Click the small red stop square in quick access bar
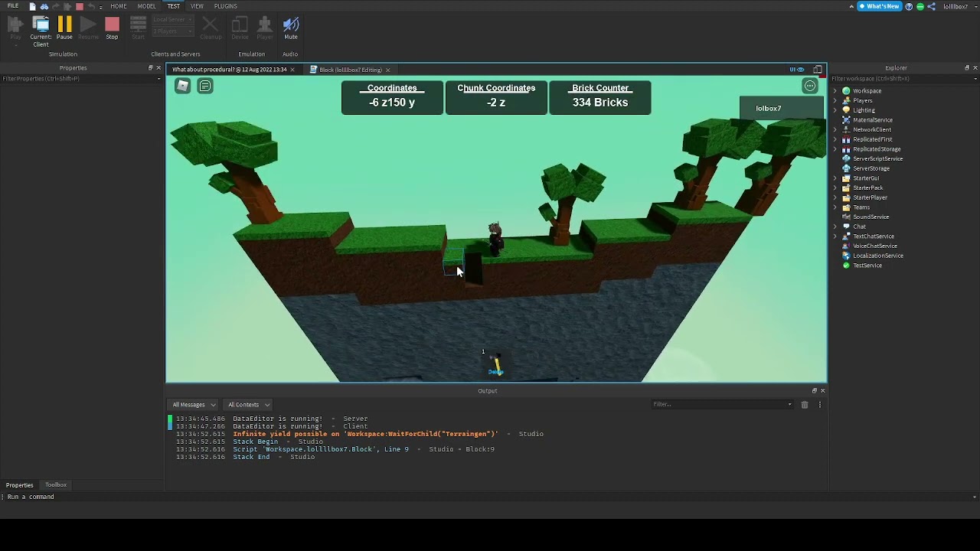The width and height of the screenshot is (980, 551). point(79,6)
